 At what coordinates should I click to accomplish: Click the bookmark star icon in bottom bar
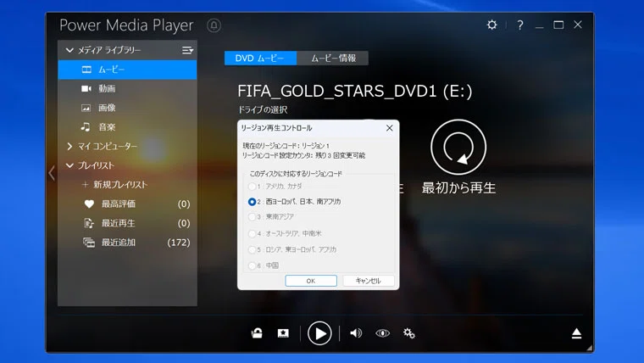pos(283,333)
